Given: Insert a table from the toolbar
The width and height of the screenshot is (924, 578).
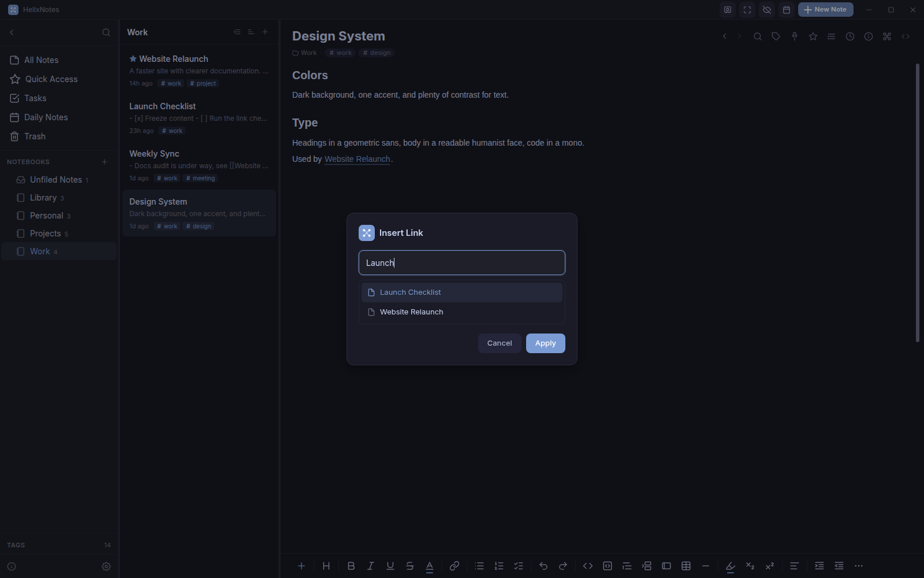Looking at the screenshot, I should click(686, 566).
